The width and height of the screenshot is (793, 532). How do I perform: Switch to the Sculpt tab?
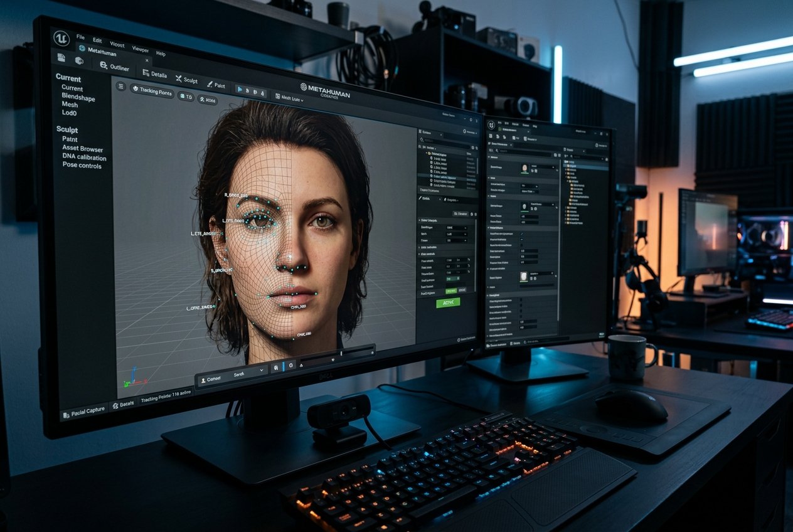pos(186,80)
